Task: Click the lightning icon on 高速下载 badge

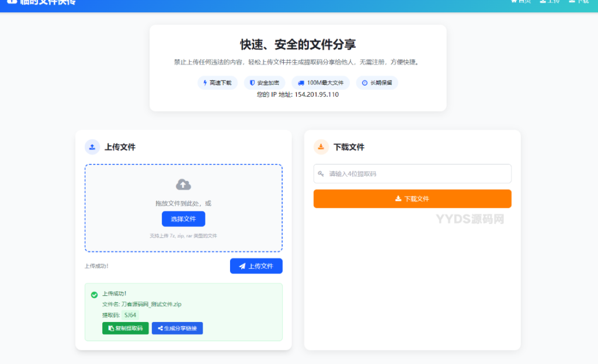Action: pos(205,82)
